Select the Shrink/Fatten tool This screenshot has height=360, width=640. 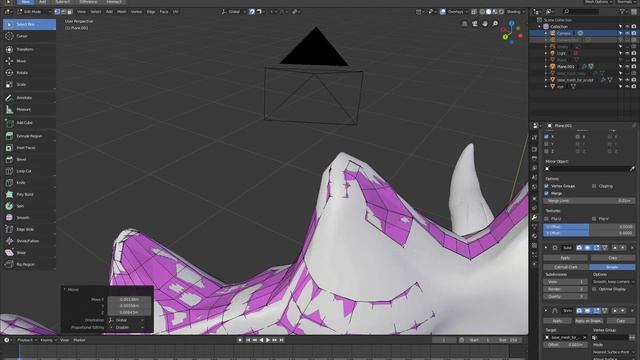pyautogui.click(x=29, y=241)
